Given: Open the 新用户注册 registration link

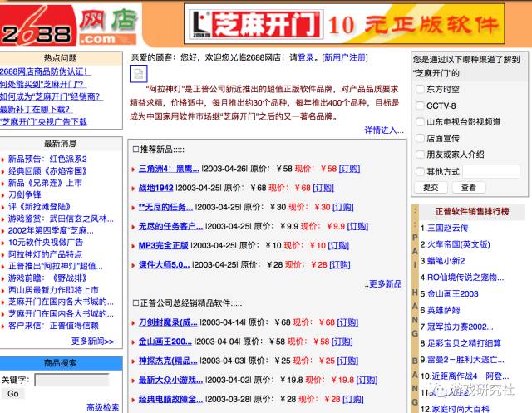Looking at the screenshot, I should point(345,57).
